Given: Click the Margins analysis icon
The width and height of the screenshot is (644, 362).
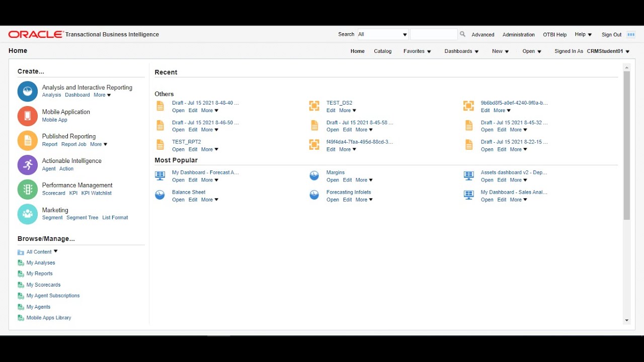Looking at the screenshot, I should coord(314,175).
